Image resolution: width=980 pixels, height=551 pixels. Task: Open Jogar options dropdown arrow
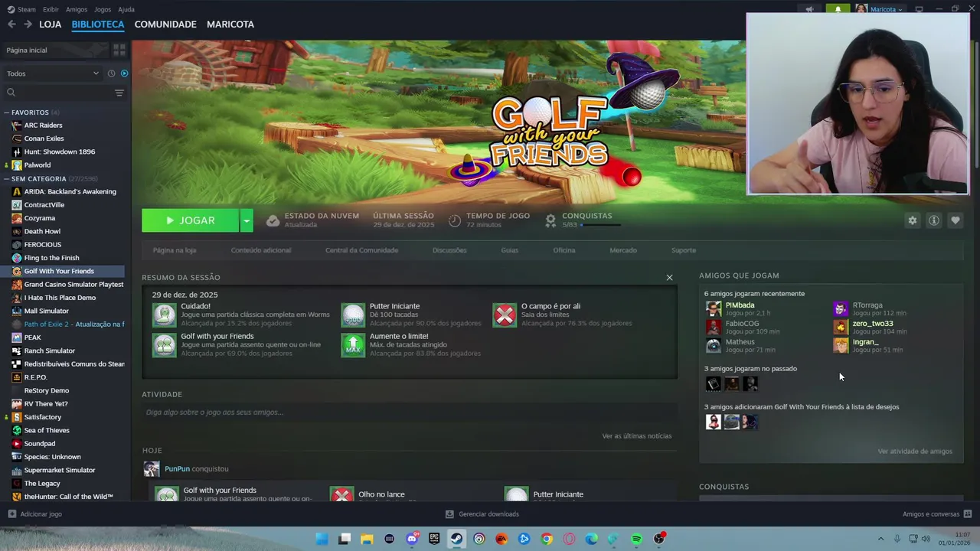[x=246, y=220]
